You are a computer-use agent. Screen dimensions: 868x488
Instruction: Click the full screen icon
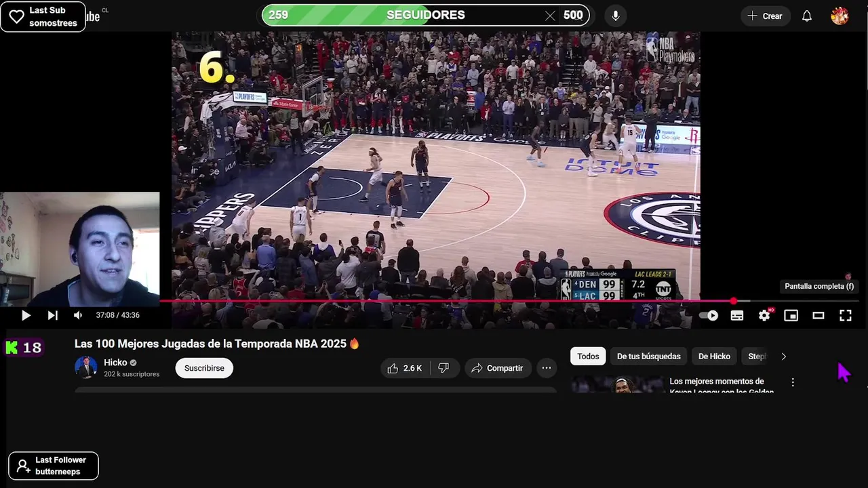point(846,315)
